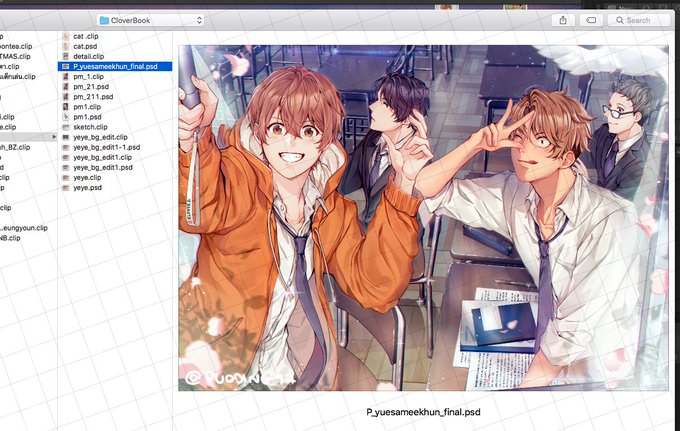Click the Share button in toolbar

point(563,20)
